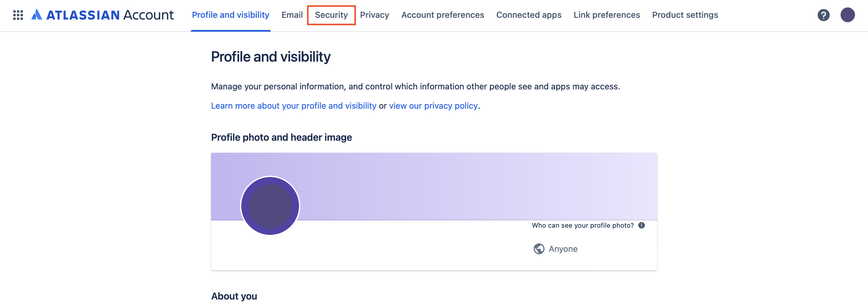Open the Privacy tab
The width and height of the screenshot is (868, 308).
374,15
